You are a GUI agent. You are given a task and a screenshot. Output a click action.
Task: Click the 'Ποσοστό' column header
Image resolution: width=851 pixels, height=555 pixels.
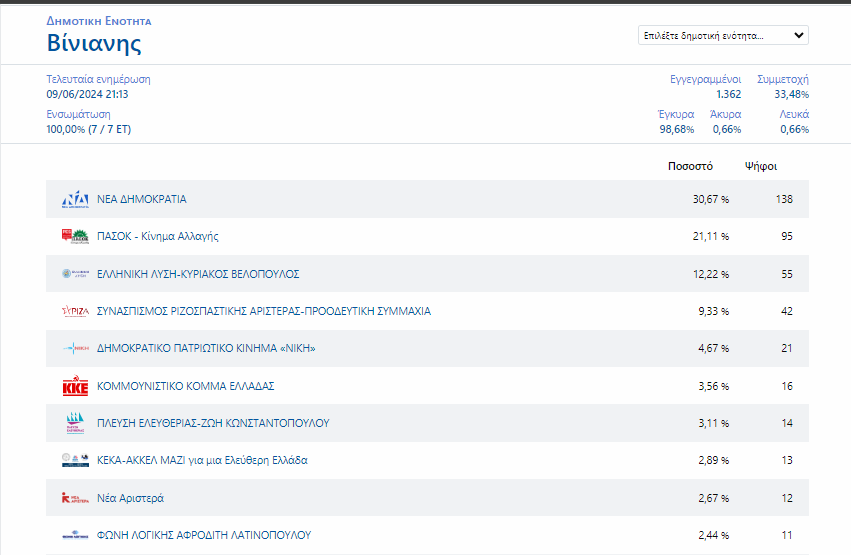pyautogui.click(x=690, y=166)
